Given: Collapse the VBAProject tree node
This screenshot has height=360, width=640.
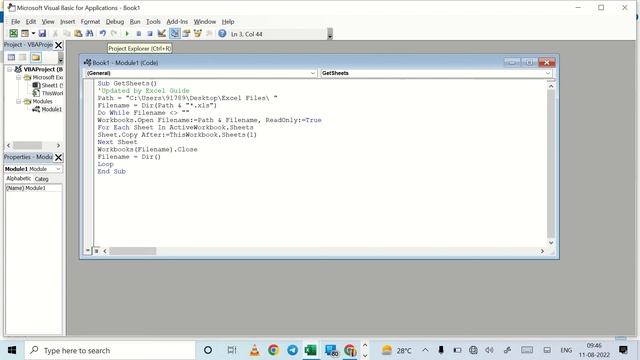Looking at the screenshot, I should point(9,69).
